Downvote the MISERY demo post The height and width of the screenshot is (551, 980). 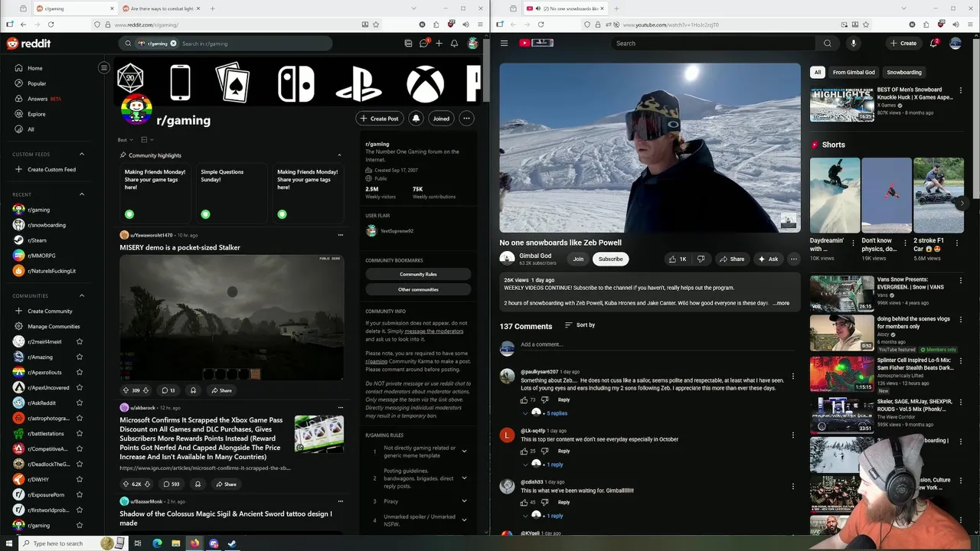pos(145,390)
